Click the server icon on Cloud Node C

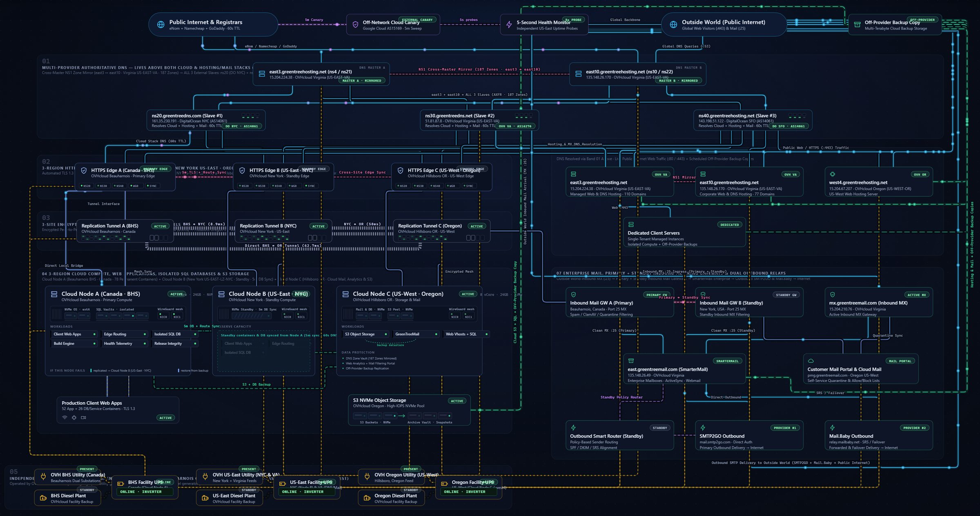click(x=345, y=294)
